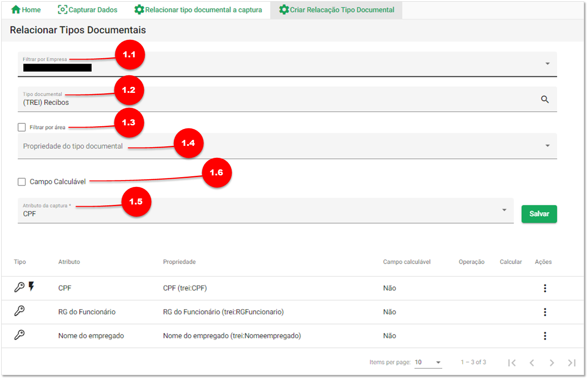Click the key icon in the CPF row
This screenshot has width=588, height=379.
(x=19, y=287)
